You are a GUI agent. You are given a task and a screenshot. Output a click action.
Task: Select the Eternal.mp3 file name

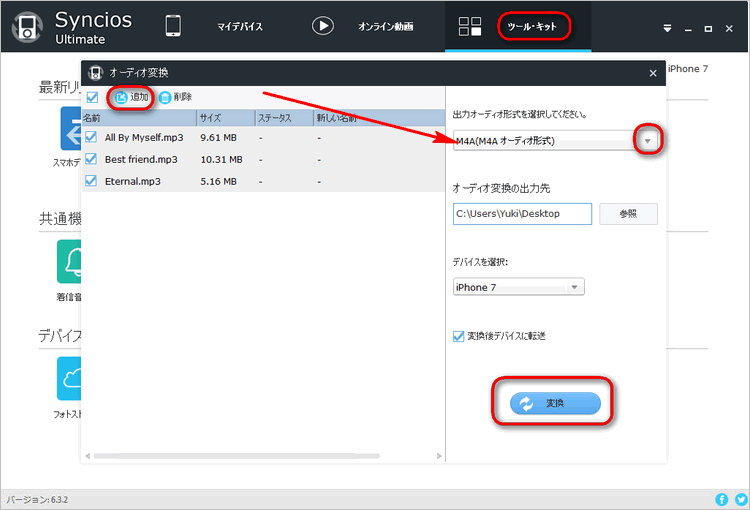point(132,181)
